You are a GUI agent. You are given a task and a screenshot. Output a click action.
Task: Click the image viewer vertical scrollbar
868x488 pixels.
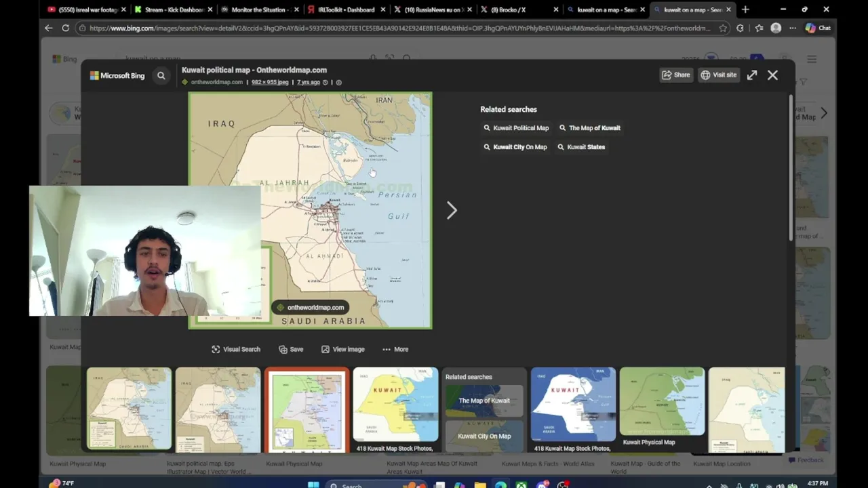pos(791,169)
